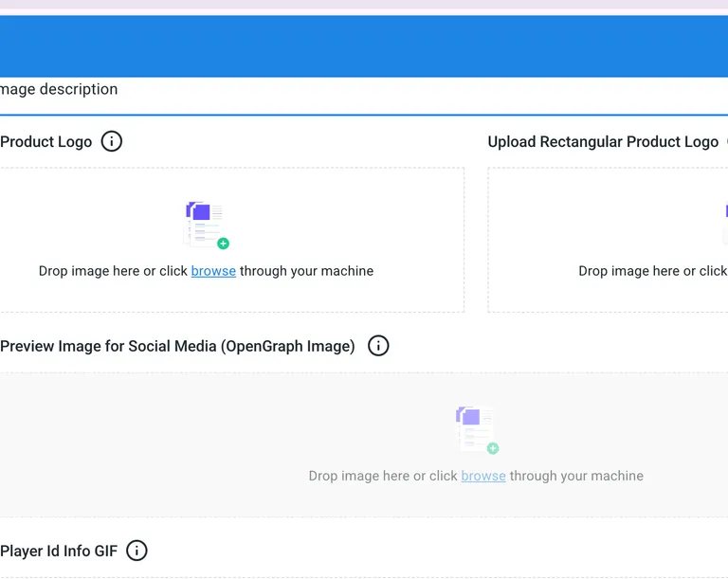This screenshot has width=728, height=579.
Task: Click green plus badge on OpenGraph upload icon
Action: (493, 448)
